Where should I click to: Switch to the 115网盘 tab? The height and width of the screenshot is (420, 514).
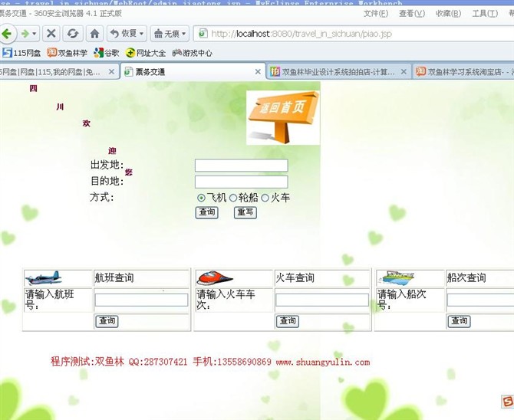pos(52,72)
